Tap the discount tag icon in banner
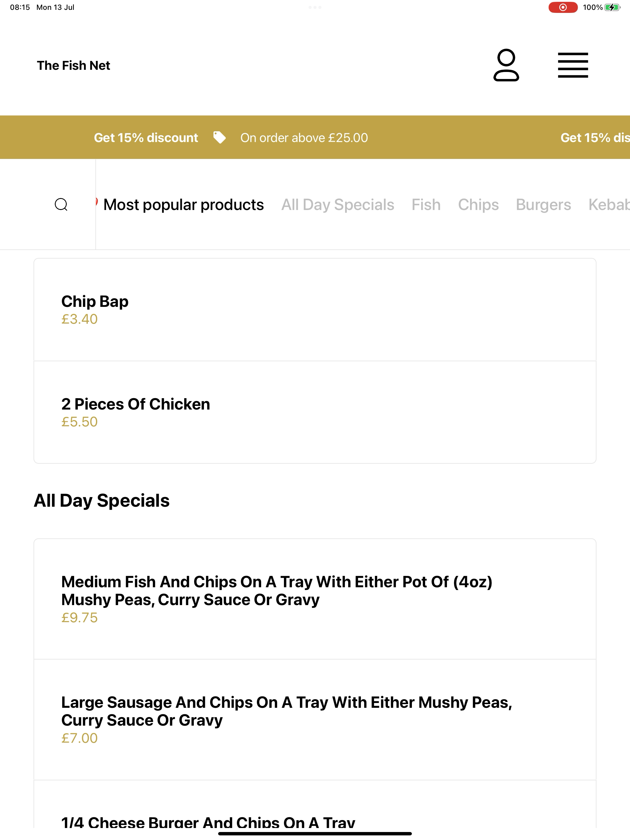This screenshot has width=630, height=840. 219,137
